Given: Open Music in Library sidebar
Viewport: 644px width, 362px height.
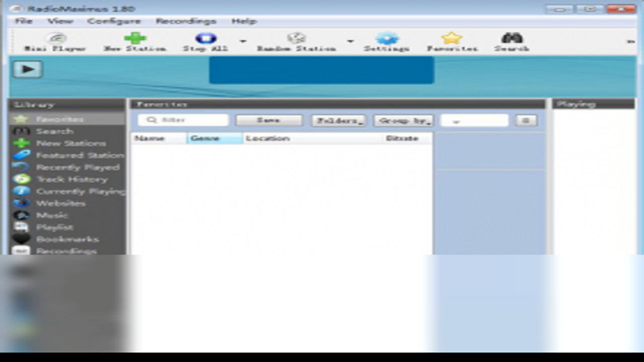Looking at the screenshot, I should point(67,215).
